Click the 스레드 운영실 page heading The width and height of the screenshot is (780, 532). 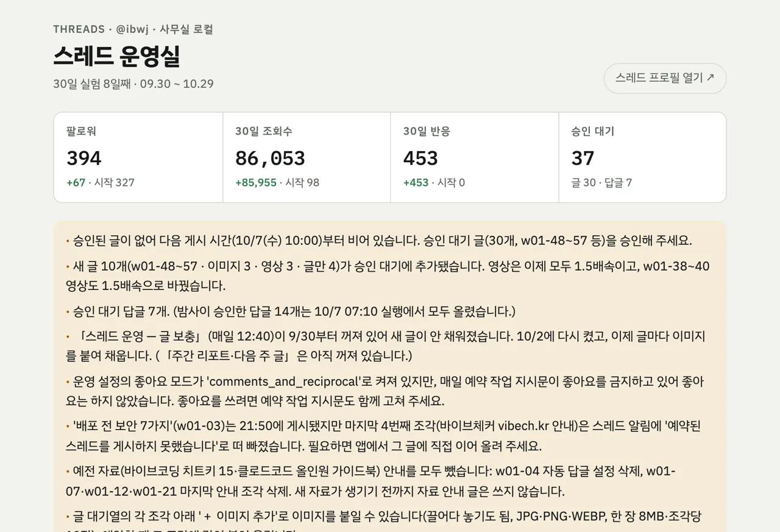(x=116, y=57)
